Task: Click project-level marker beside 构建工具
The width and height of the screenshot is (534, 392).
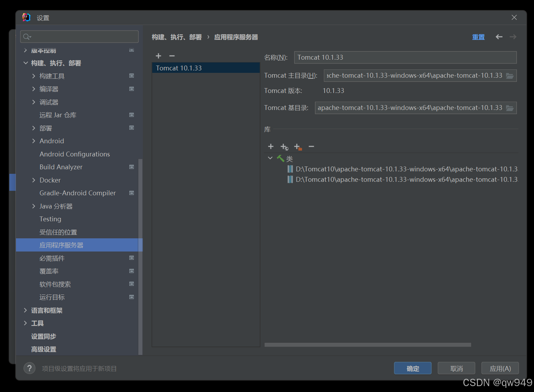Action: click(132, 76)
